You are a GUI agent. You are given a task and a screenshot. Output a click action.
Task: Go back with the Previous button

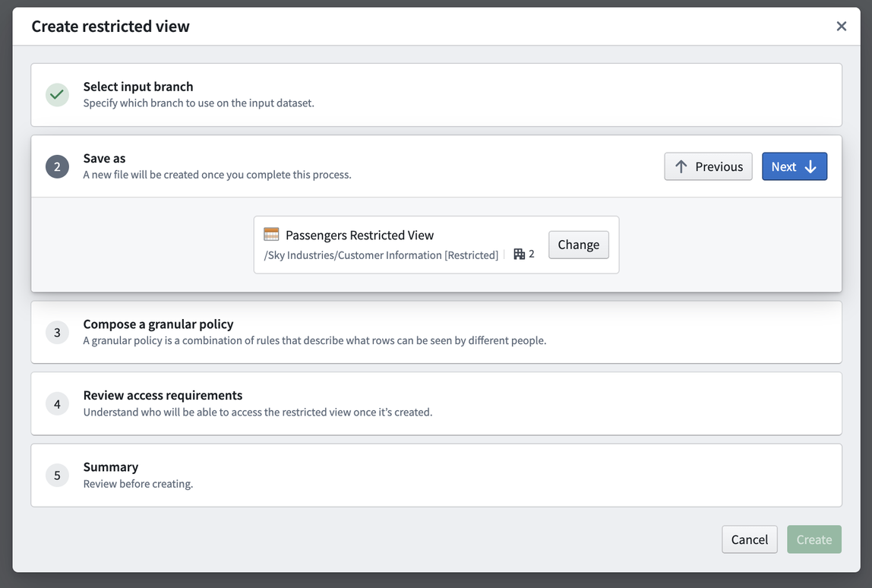click(x=708, y=166)
